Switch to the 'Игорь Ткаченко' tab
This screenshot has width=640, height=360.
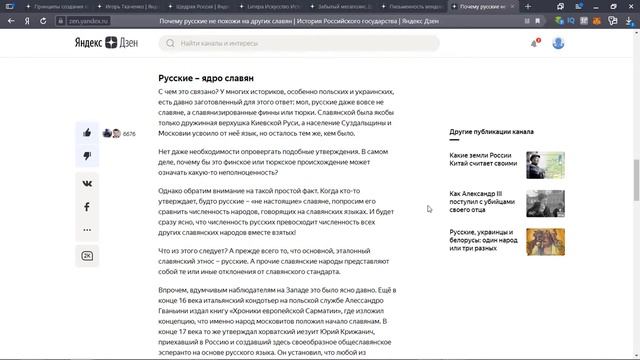tap(128, 7)
